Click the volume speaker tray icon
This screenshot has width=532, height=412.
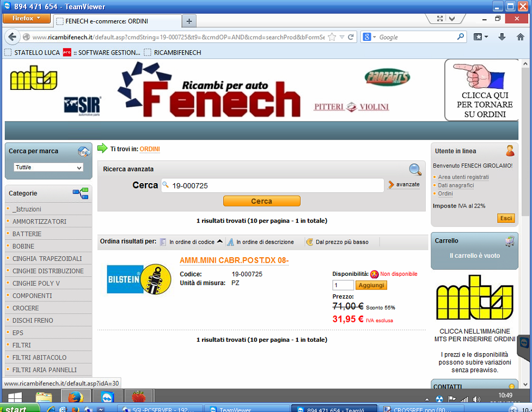click(x=476, y=399)
